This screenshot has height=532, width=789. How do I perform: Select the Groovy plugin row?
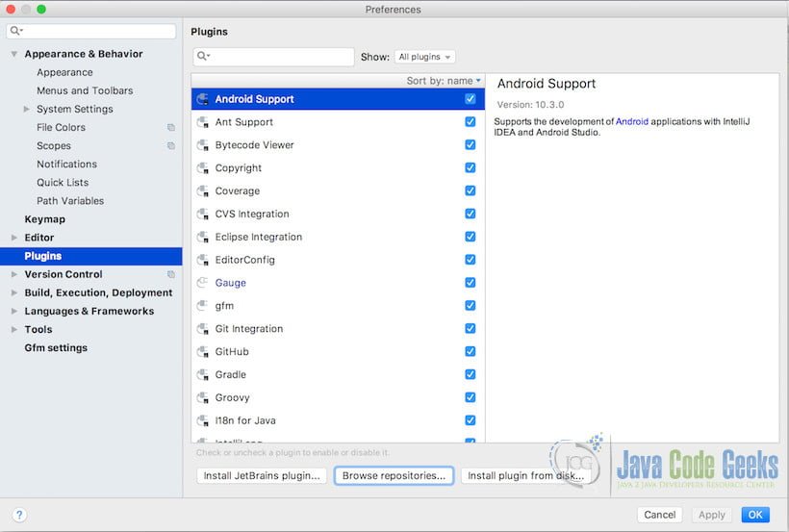point(338,397)
